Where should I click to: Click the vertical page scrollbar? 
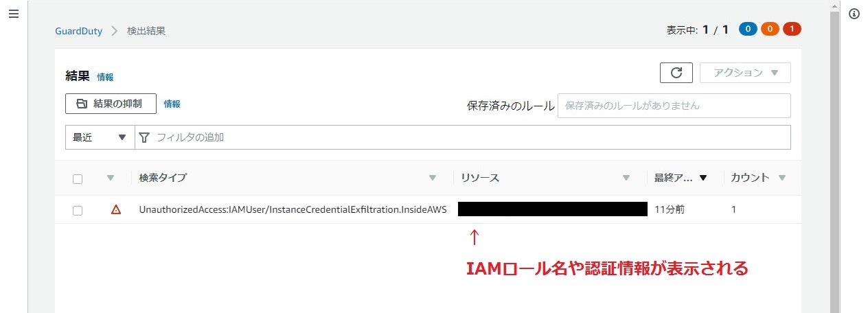835,156
